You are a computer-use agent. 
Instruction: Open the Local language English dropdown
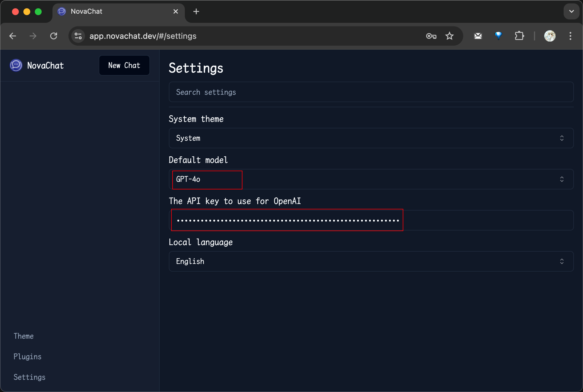point(371,261)
